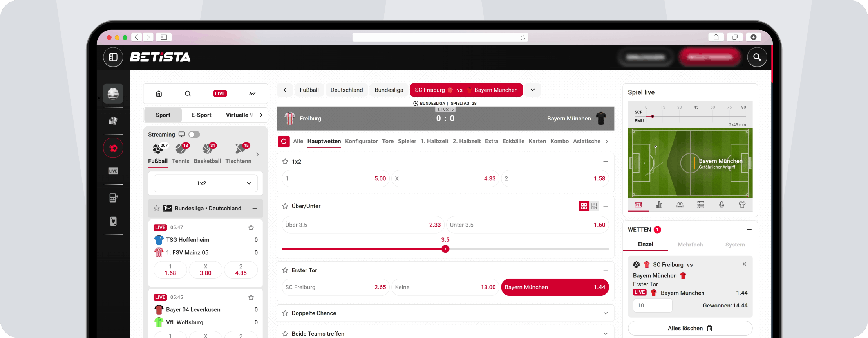Go to the Fußball breadcrumb
This screenshot has height=338, width=868.
(x=309, y=90)
